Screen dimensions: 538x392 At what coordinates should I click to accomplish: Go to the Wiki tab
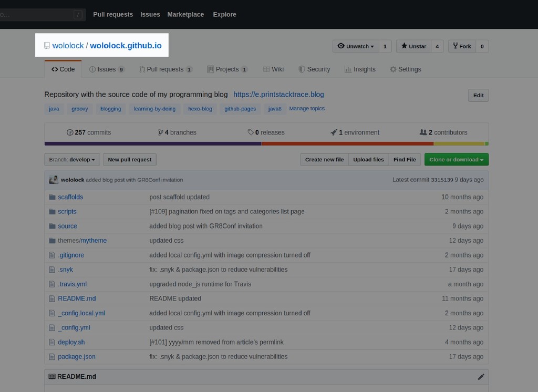(x=273, y=69)
